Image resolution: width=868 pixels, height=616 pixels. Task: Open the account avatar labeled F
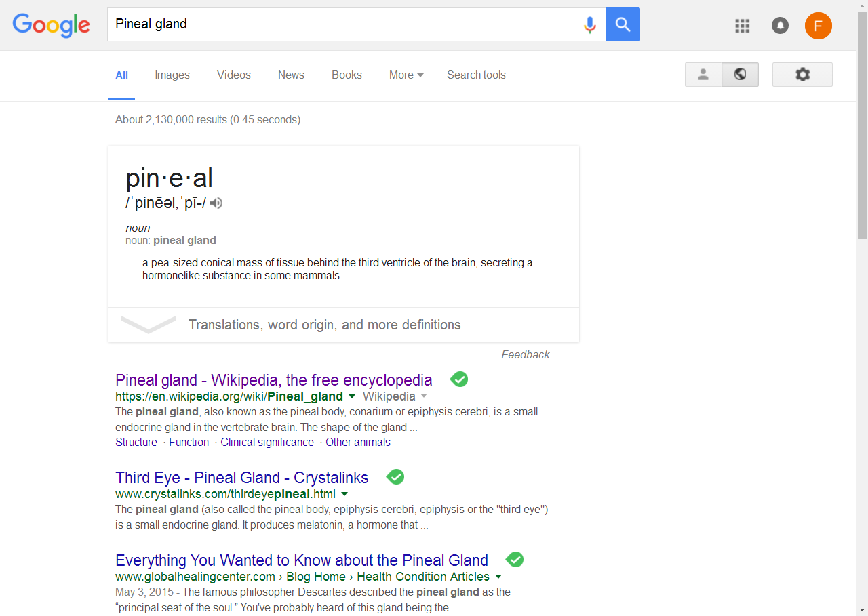818,26
